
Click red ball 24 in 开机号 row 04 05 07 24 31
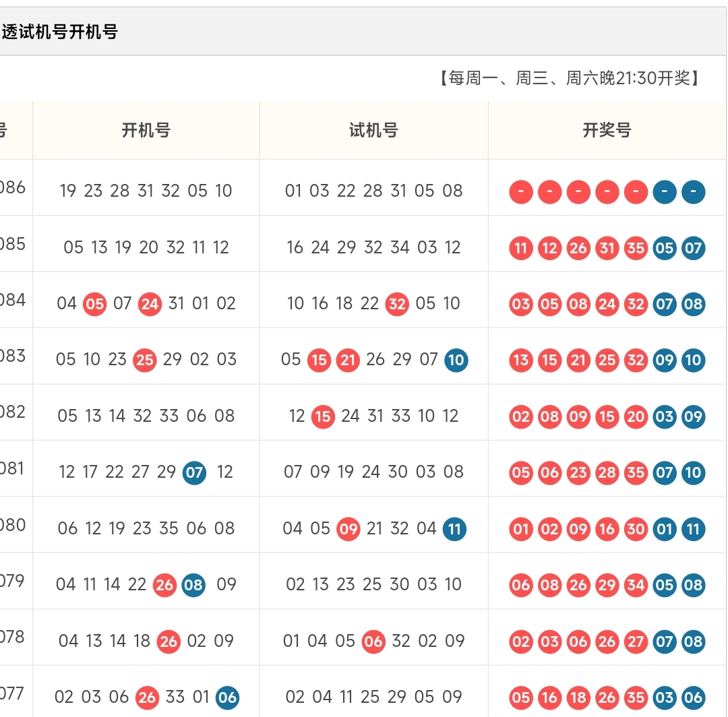point(150,305)
